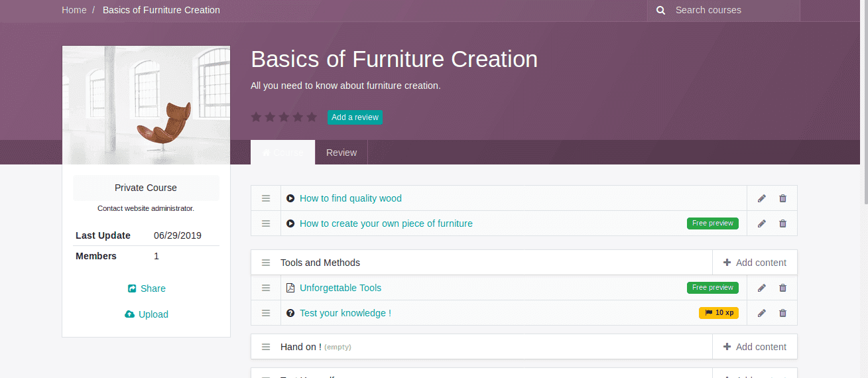Delete How to find quality wood with trash icon
The width and height of the screenshot is (868, 378).
point(782,198)
